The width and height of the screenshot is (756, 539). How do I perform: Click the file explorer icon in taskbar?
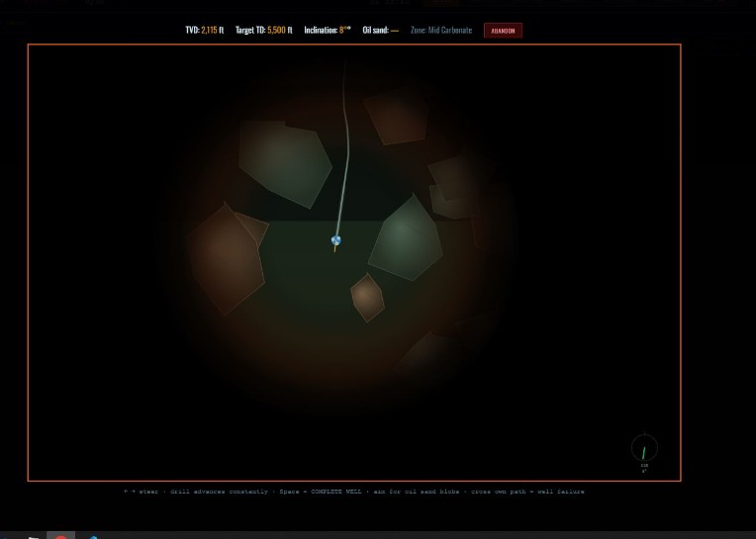(34, 537)
